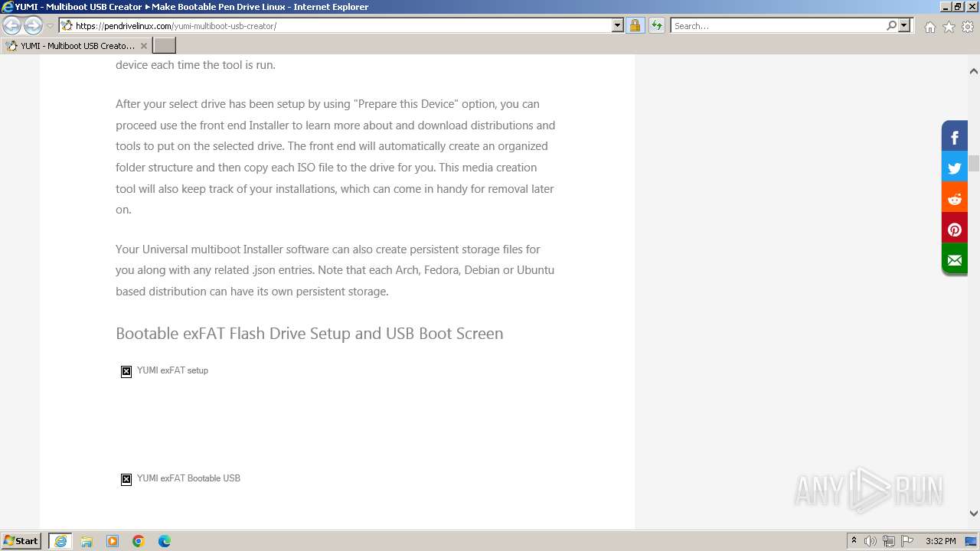Share page via email icon
Screen dimensions: 980x551
tap(955, 260)
